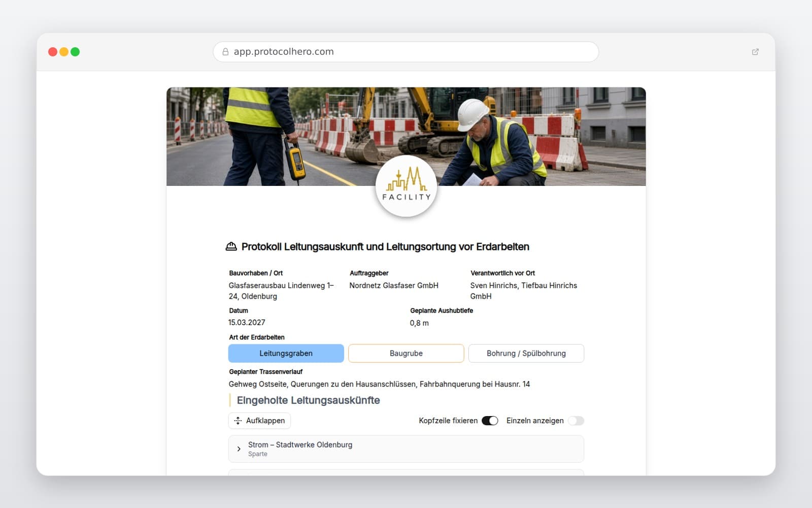Click the Auftraggeber value Nordnetz Glasfaser GmbH
Viewport: 812px width, 508px height.
(394, 285)
